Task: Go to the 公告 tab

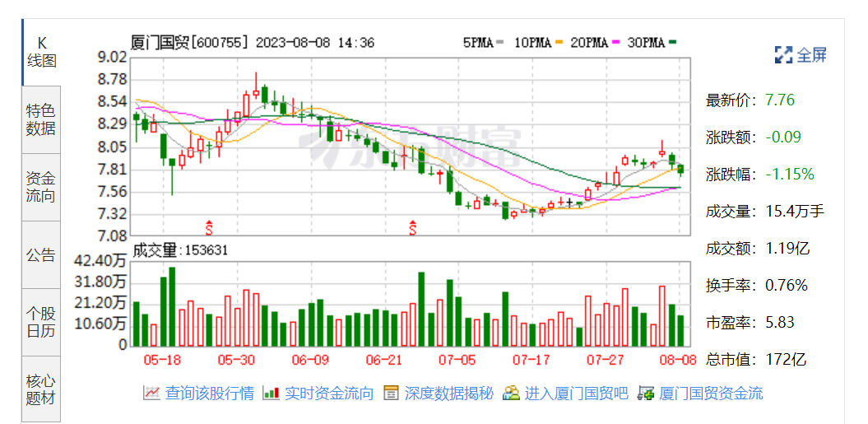Action: pos(40,254)
